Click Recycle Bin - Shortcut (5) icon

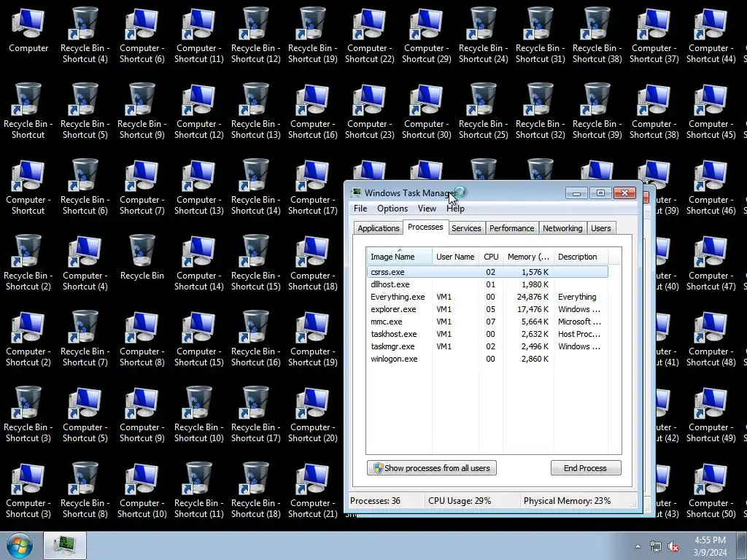(85, 111)
